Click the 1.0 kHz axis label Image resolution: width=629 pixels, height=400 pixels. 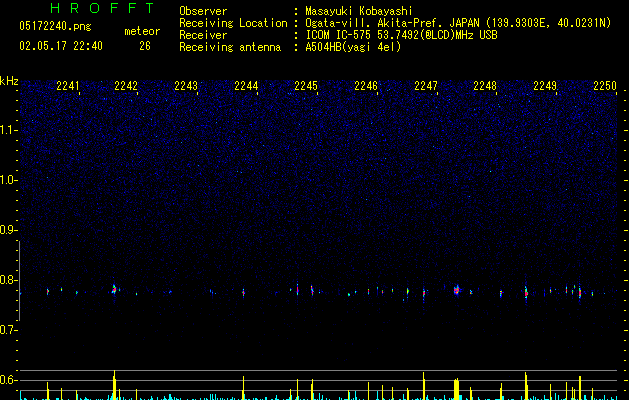pyautogui.click(x=9, y=180)
